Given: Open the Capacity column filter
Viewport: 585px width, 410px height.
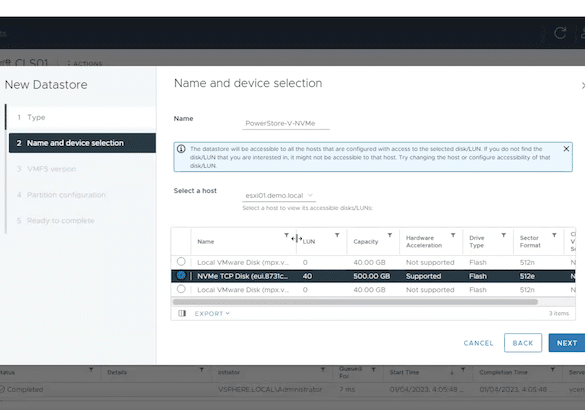Looking at the screenshot, I should [390, 235].
